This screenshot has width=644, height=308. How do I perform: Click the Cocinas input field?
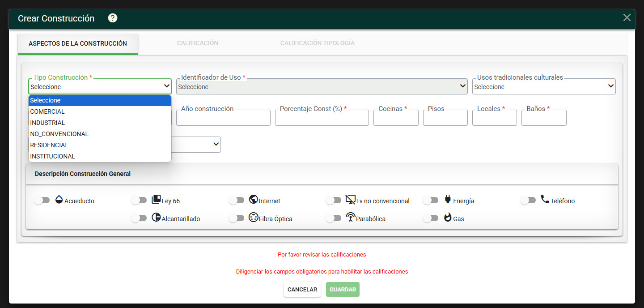(396, 118)
